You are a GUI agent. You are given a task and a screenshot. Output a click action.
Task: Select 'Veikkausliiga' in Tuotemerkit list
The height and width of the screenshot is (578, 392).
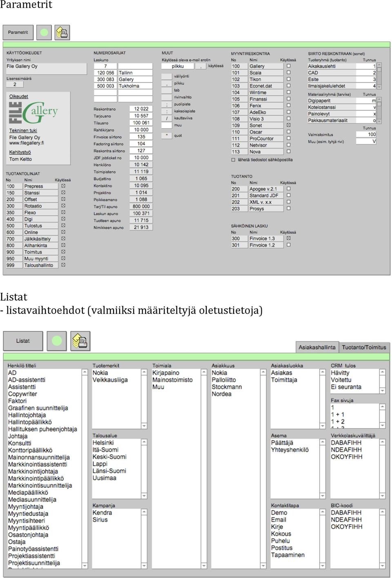(x=110, y=379)
